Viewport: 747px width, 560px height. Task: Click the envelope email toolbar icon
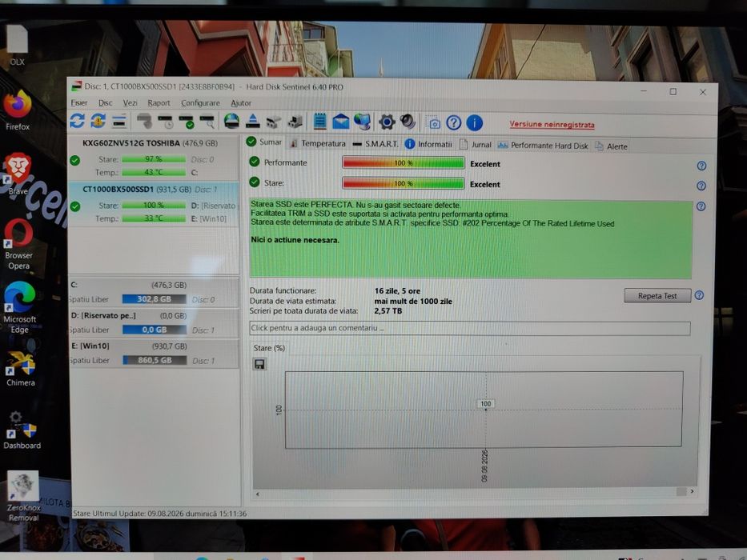[340, 122]
